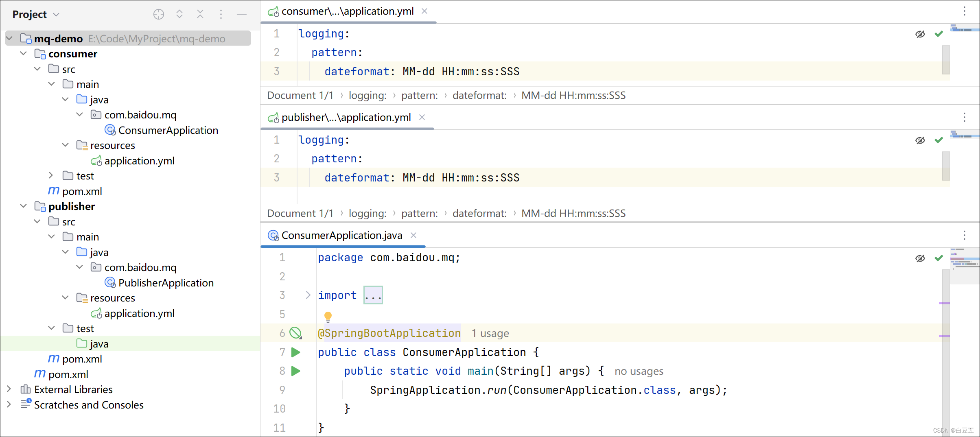
Task: Click inspection checkmark in consumer yml editor
Action: click(939, 34)
